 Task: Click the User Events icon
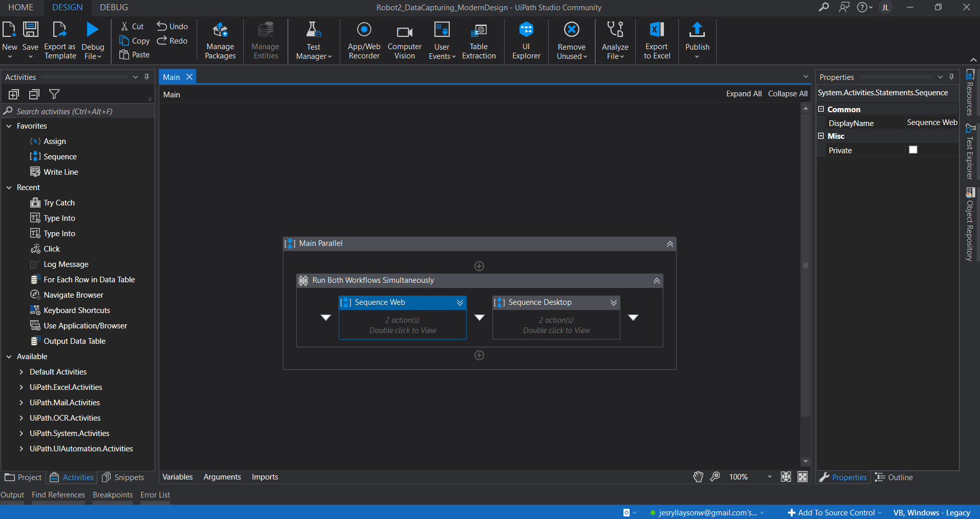coord(442,30)
